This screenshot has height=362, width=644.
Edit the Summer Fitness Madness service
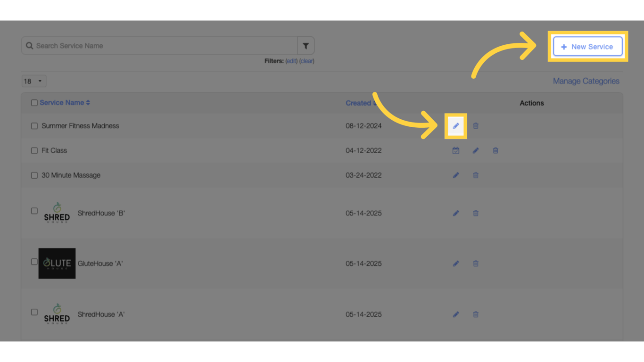click(x=455, y=126)
